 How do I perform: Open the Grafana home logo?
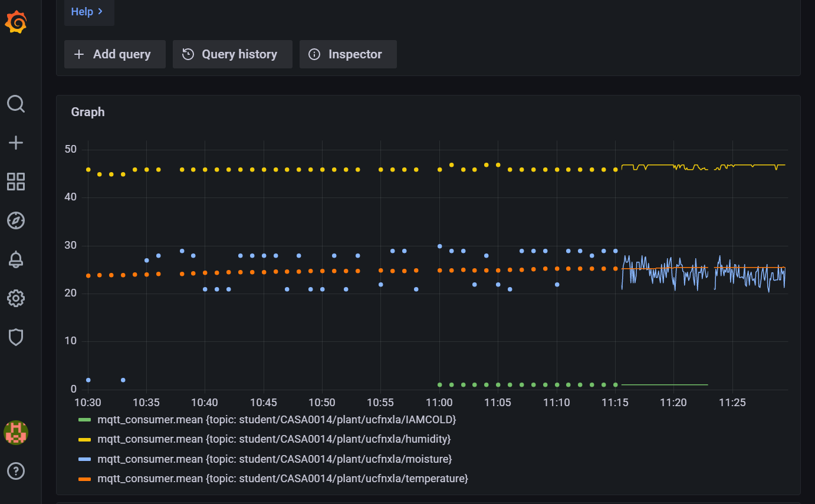coord(16,22)
